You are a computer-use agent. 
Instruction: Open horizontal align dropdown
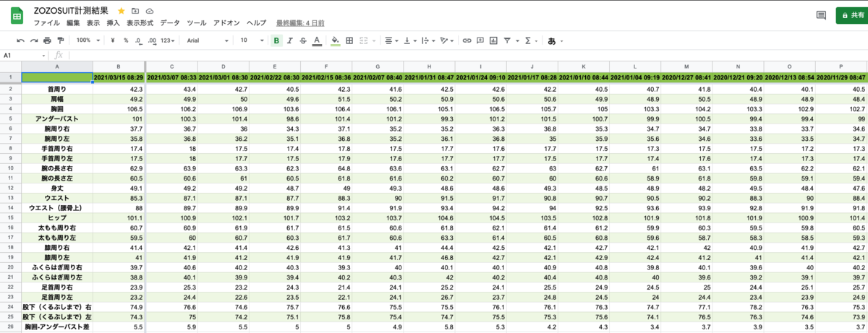391,40
